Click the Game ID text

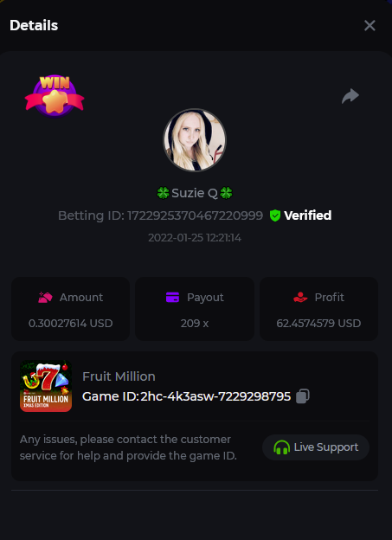[186, 396]
